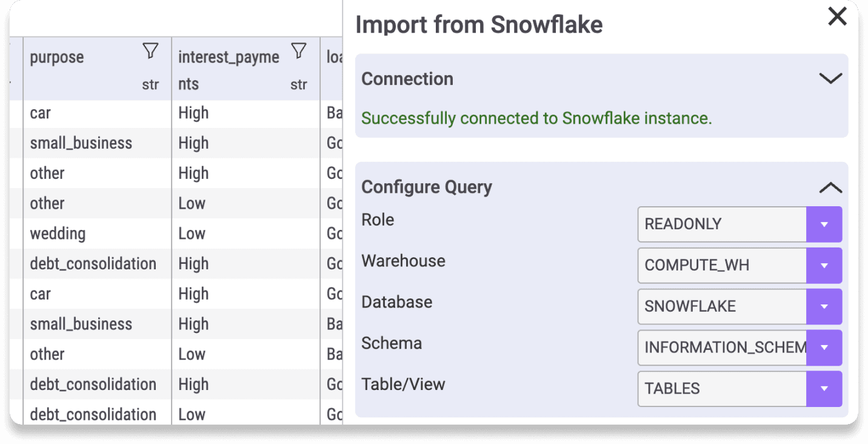The height and width of the screenshot is (444, 868).
Task: Click the COMPUTE_WH warehouse field
Action: tap(722, 265)
